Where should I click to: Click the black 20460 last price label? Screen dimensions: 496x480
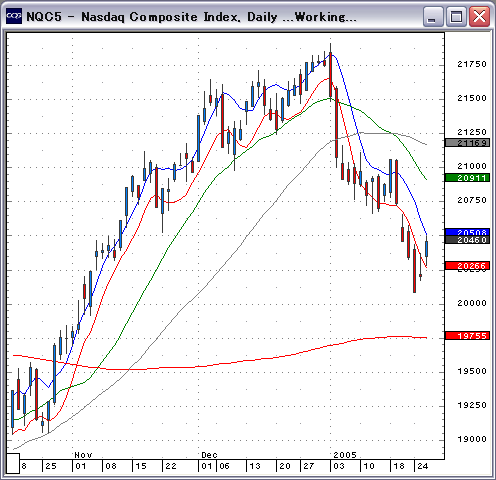pos(467,240)
